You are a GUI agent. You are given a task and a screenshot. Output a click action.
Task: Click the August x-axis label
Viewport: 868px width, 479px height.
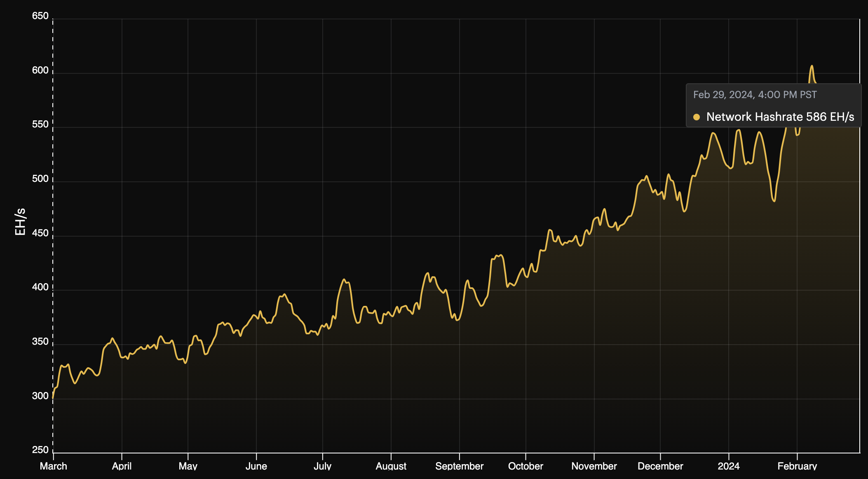tap(391, 466)
